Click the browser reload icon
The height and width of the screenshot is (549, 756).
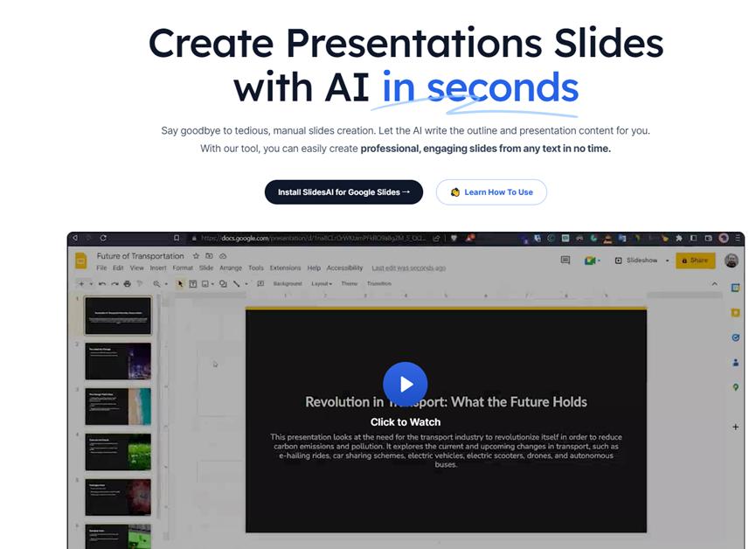[x=103, y=238]
